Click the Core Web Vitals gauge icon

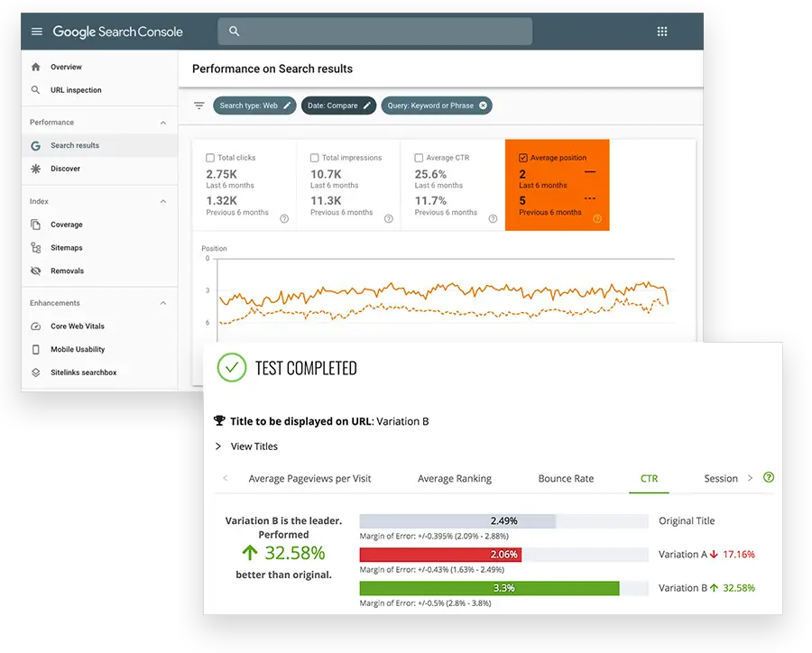pyautogui.click(x=36, y=326)
